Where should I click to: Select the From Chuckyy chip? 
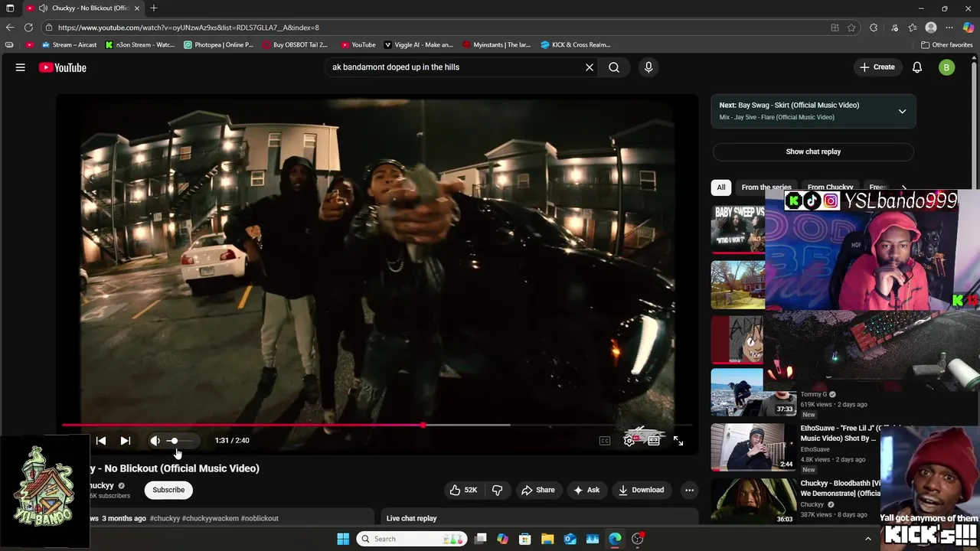click(830, 187)
